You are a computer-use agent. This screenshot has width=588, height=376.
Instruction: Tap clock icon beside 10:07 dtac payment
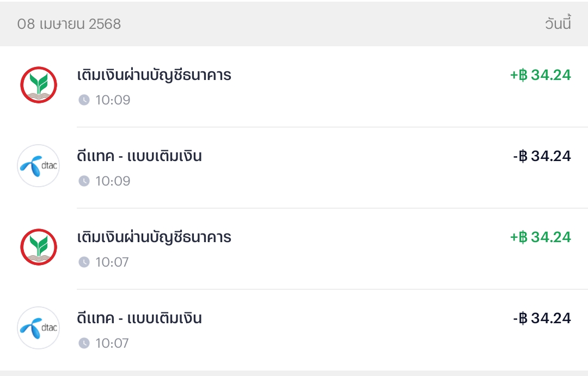[84, 343]
